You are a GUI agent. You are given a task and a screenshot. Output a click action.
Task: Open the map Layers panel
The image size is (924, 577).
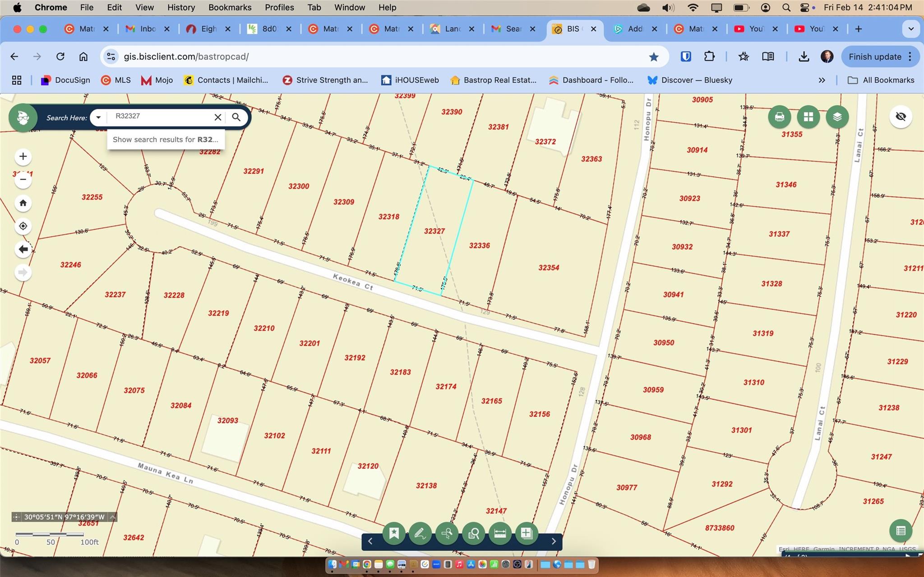838,117
